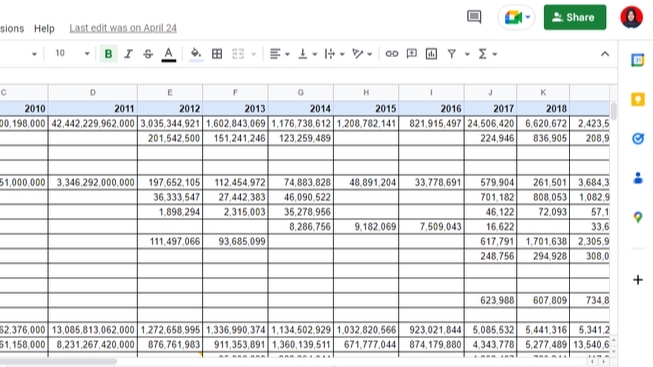Open the Google account avatar
The height and width of the screenshot is (367, 653).
(x=631, y=17)
